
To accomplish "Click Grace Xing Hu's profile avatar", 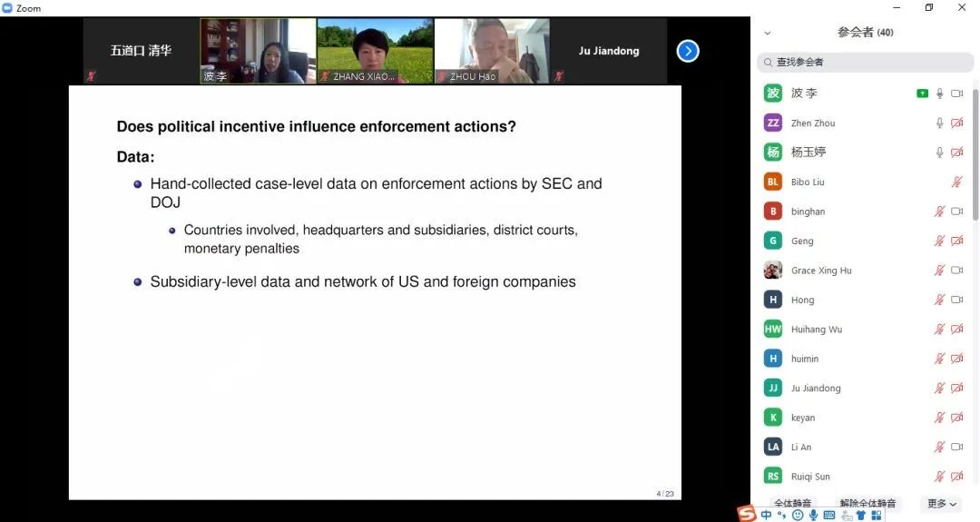I will tap(772, 271).
